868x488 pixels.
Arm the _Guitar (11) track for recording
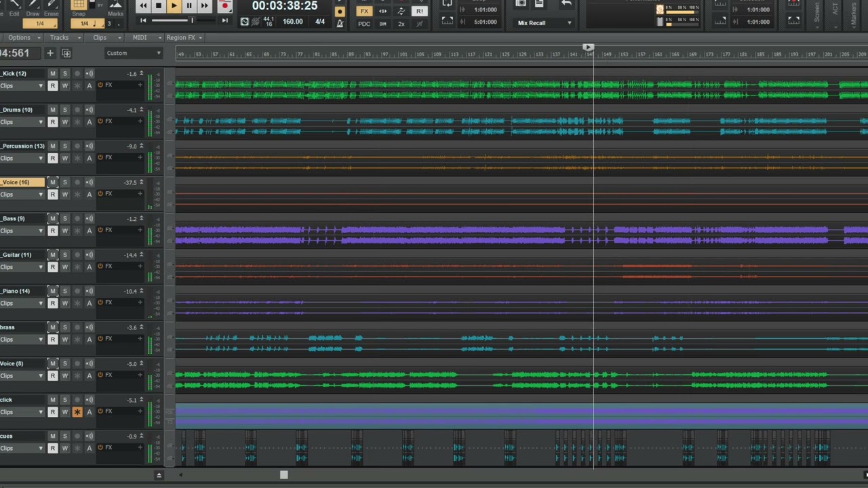(x=77, y=255)
